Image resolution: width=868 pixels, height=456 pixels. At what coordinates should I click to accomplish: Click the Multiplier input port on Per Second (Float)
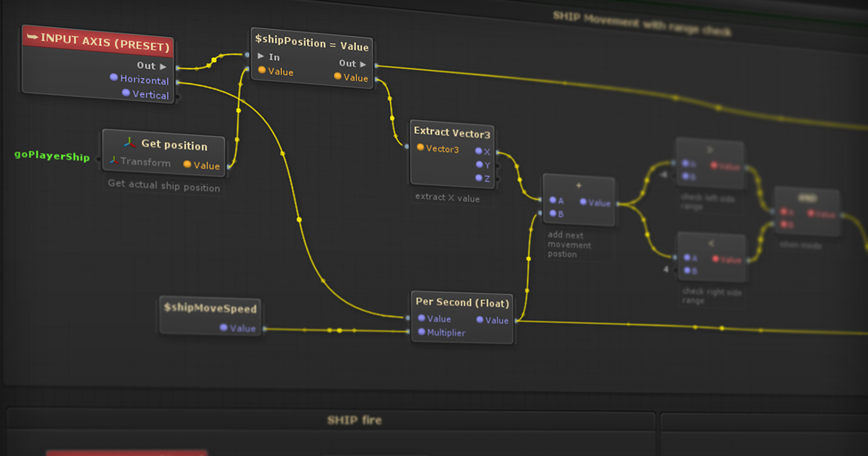[420, 332]
